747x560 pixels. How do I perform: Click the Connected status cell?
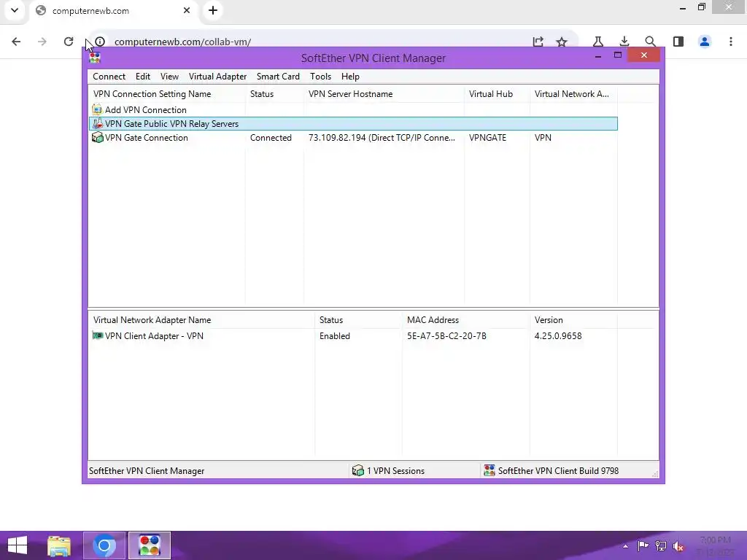[x=271, y=138]
